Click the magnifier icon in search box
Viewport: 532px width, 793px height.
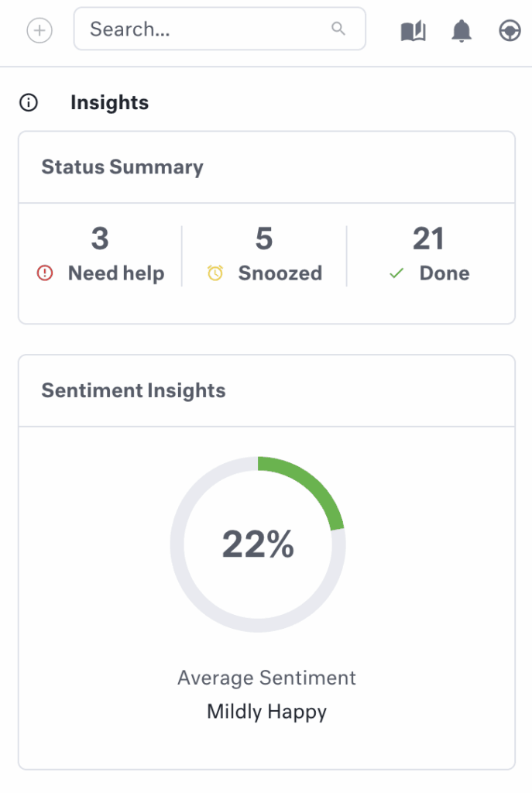338,29
